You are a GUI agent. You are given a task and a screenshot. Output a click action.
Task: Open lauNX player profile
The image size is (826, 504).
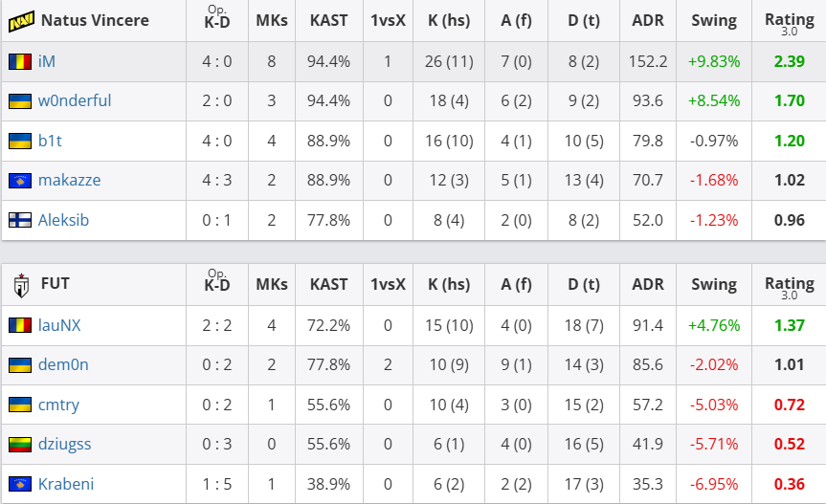click(59, 325)
